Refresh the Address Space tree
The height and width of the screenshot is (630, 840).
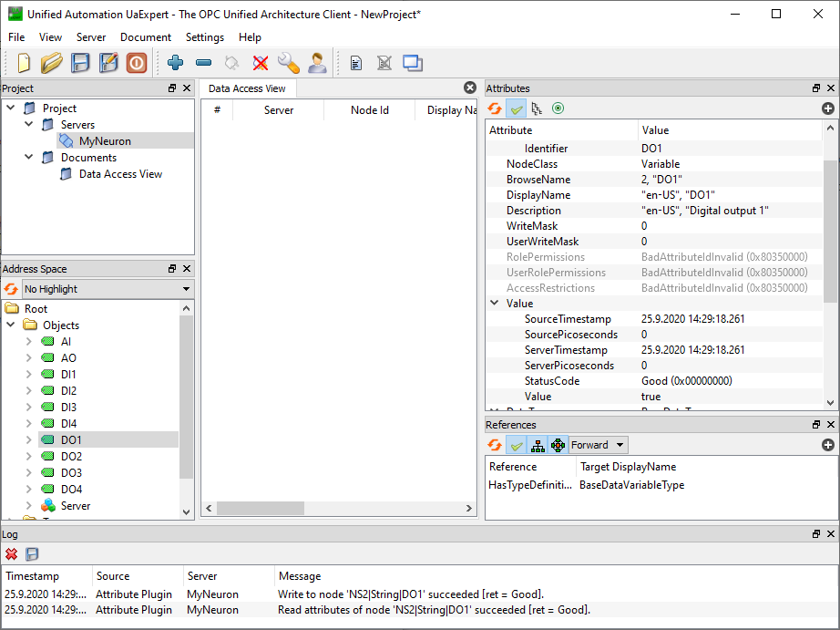(x=11, y=289)
